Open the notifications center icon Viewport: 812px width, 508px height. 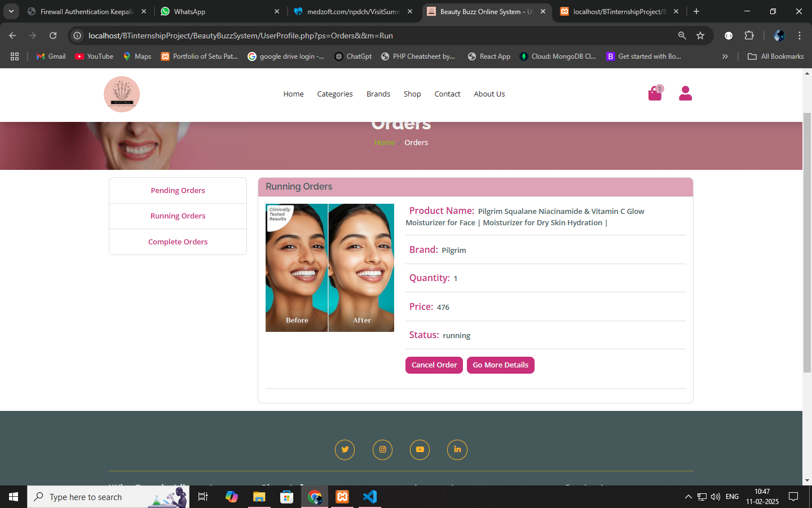pos(793,497)
